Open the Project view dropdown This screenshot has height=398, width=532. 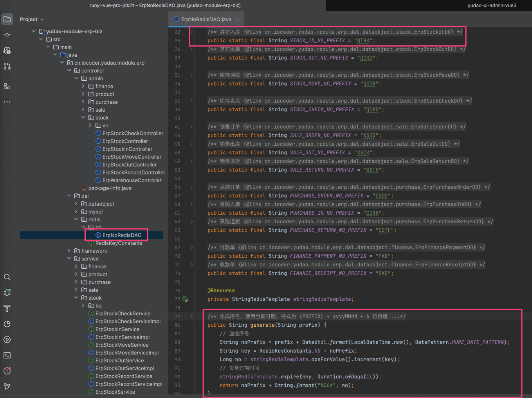pyautogui.click(x=32, y=19)
